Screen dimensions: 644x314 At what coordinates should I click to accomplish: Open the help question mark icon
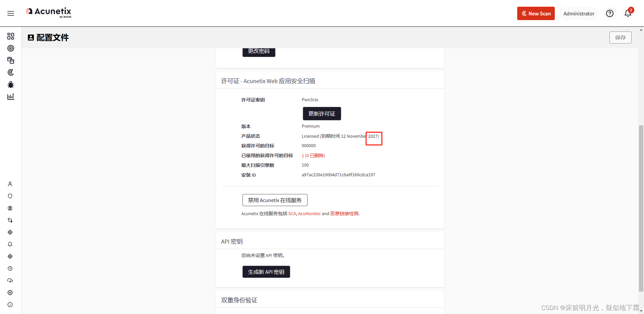610,13
